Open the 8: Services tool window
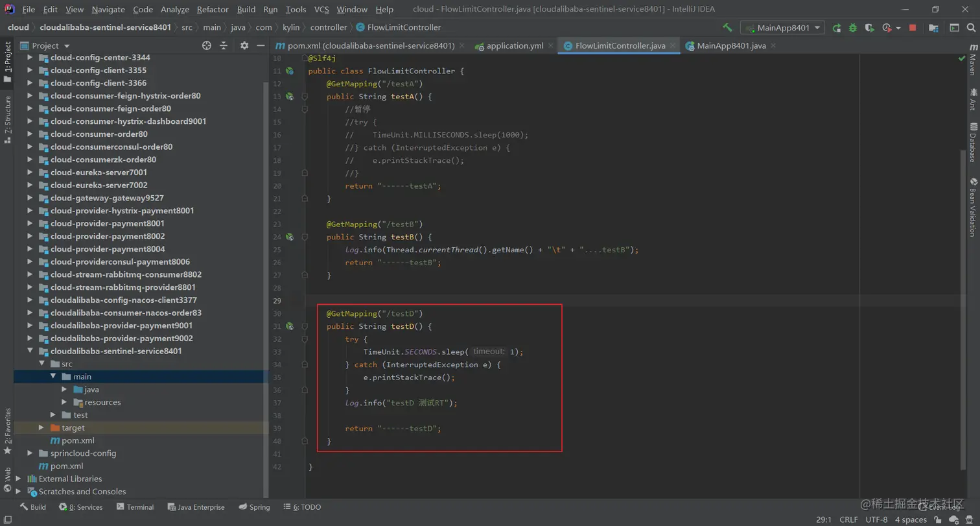The width and height of the screenshot is (980, 526). coord(81,507)
